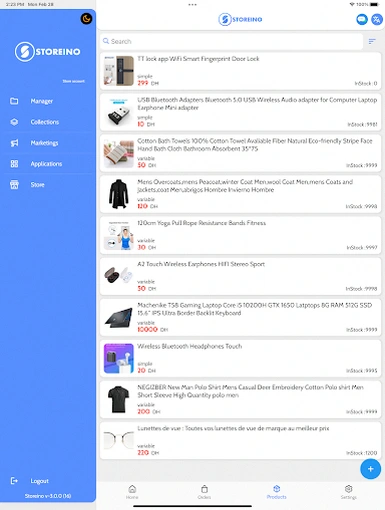Switch to the Home tab
Image resolution: width=385 pixels, height=510 pixels.
tap(132, 492)
